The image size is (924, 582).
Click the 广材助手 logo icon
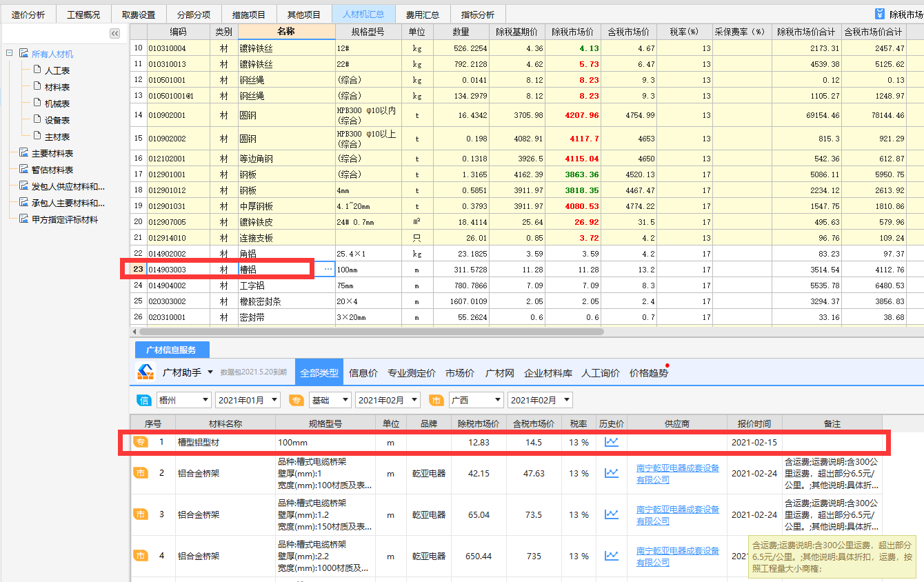click(x=145, y=372)
